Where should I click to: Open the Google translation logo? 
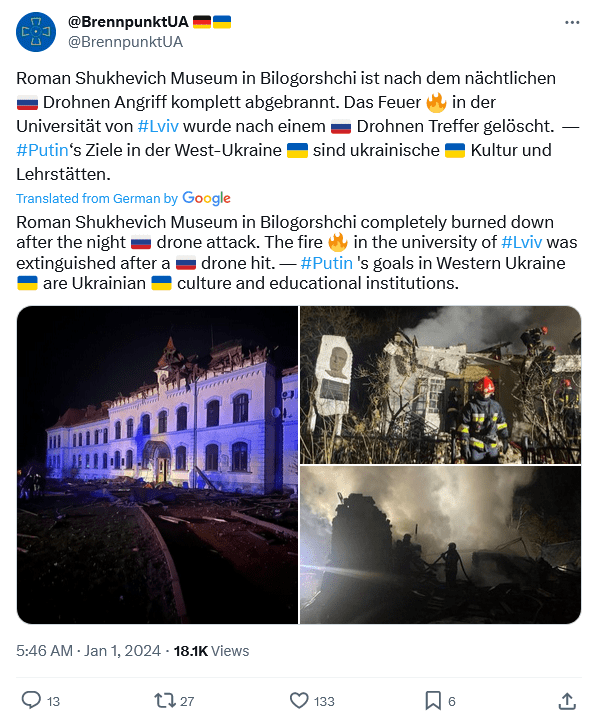(x=206, y=198)
